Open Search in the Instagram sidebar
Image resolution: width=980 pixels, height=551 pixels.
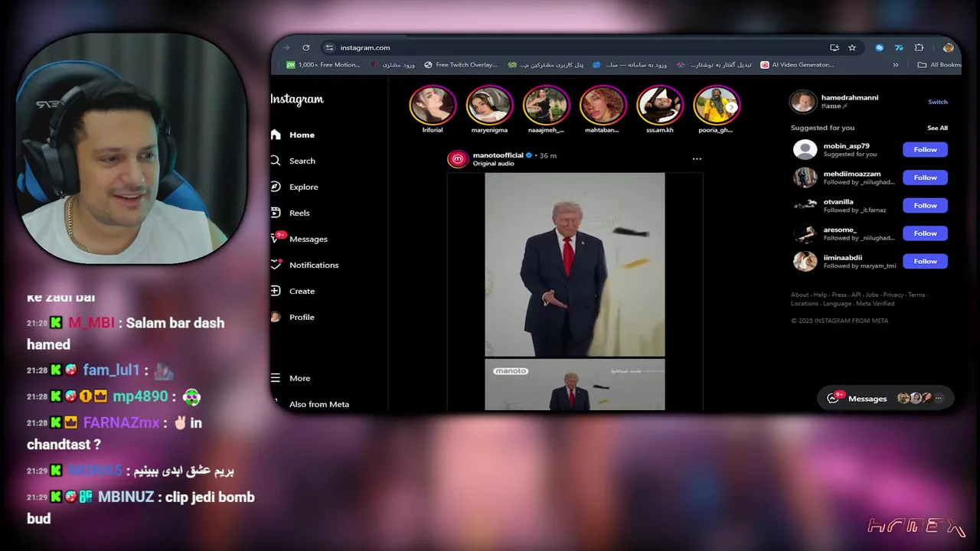[292, 161]
